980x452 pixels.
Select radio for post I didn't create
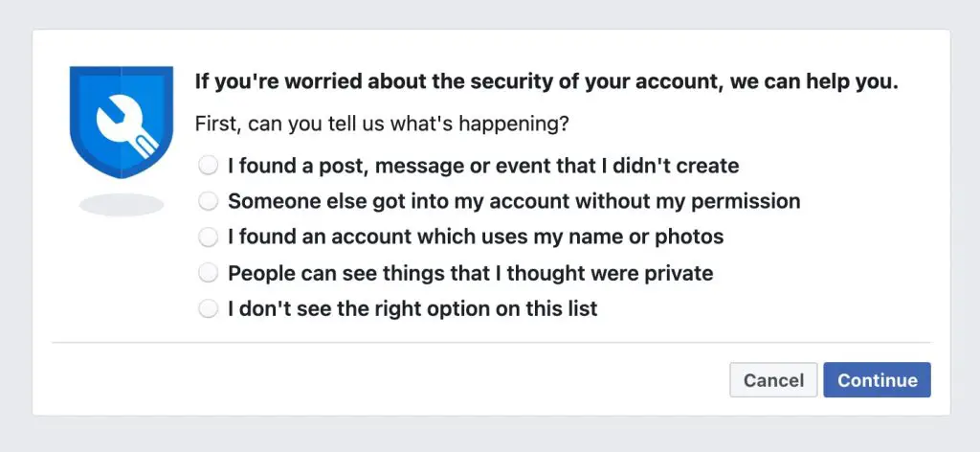coord(208,166)
